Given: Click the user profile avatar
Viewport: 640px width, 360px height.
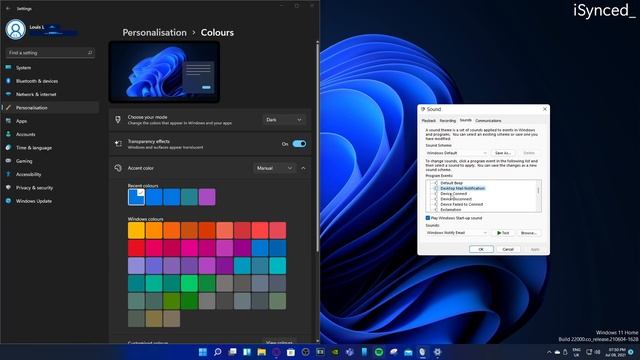Looking at the screenshot, I should (x=16, y=29).
